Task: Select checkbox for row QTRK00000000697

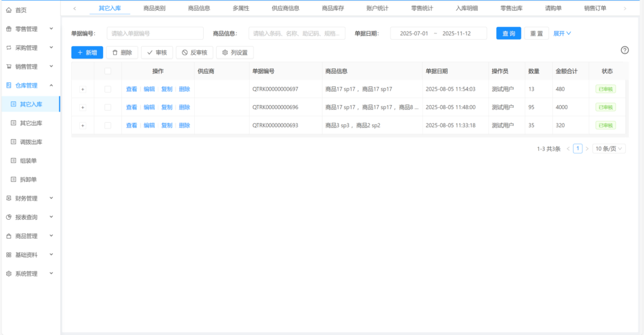Action: tap(108, 89)
